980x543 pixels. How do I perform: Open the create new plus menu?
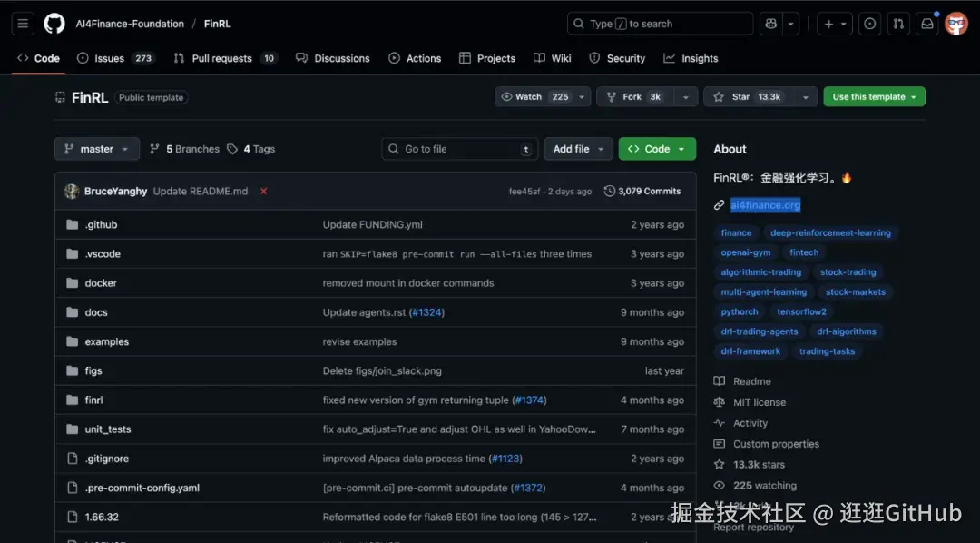[x=835, y=24]
